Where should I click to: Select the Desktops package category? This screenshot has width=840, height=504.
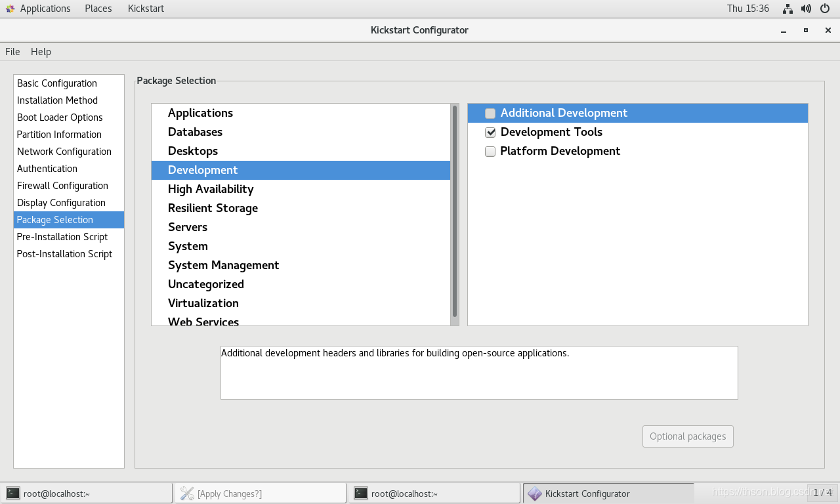192,151
